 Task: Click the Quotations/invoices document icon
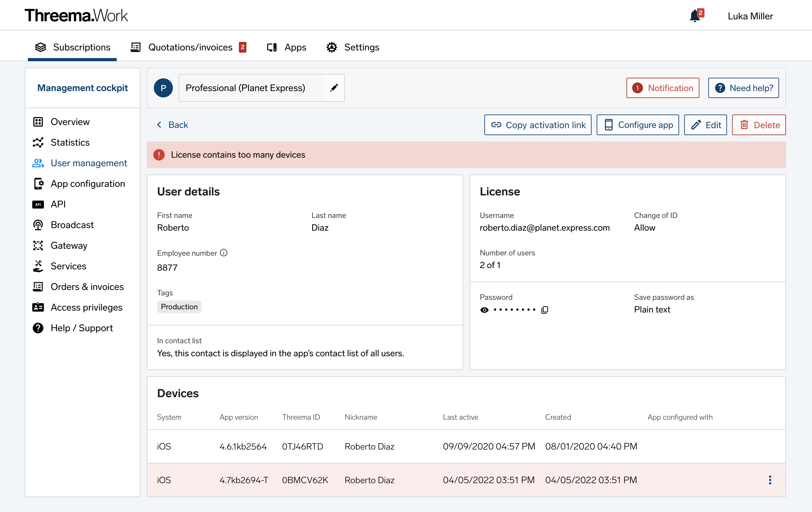point(135,47)
